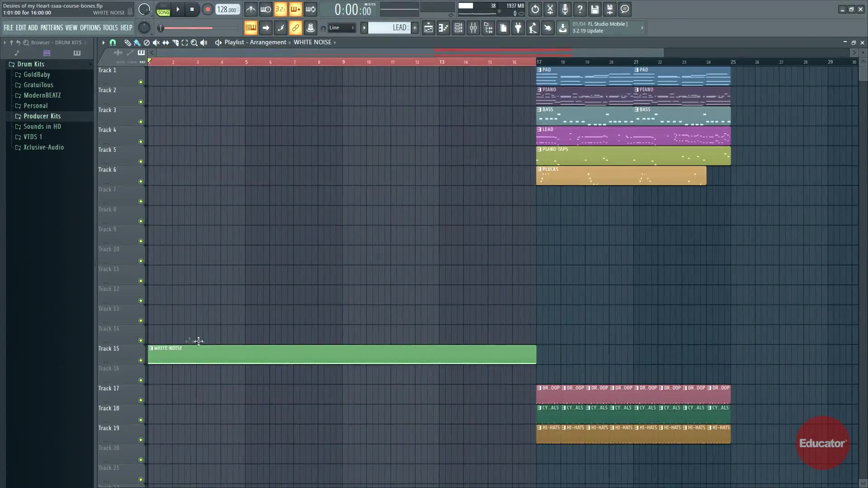This screenshot has height=488, width=868.
Task: Open the Piano Roll view icon
Action: (x=443, y=28)
